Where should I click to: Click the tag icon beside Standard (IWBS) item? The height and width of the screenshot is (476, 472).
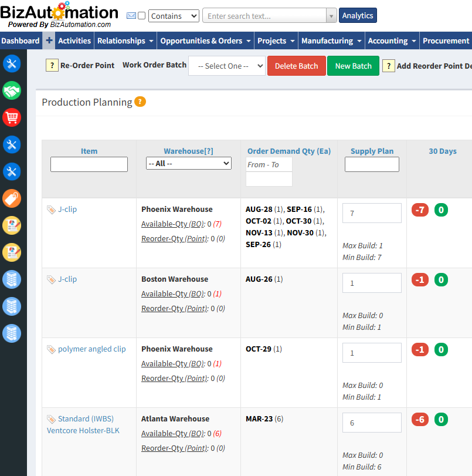click(x=51, y=419)
